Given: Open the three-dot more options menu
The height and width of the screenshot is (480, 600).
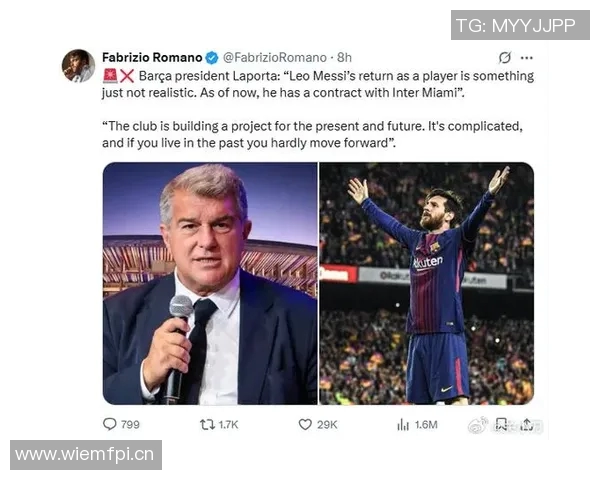Looking at the screenshot, I should (527, 58).
